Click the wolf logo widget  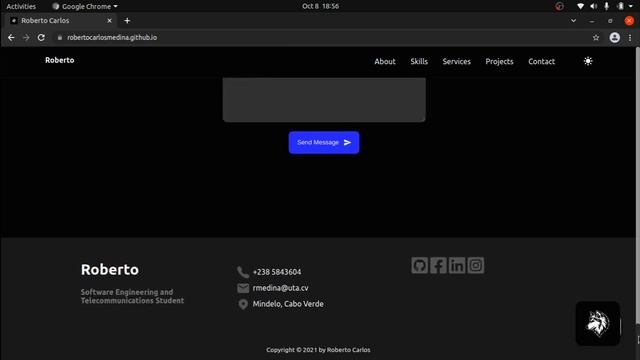[598, 323]
